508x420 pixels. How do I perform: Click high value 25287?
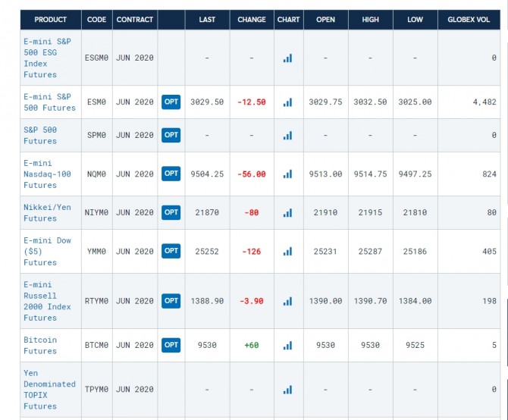tap(370, 252)
